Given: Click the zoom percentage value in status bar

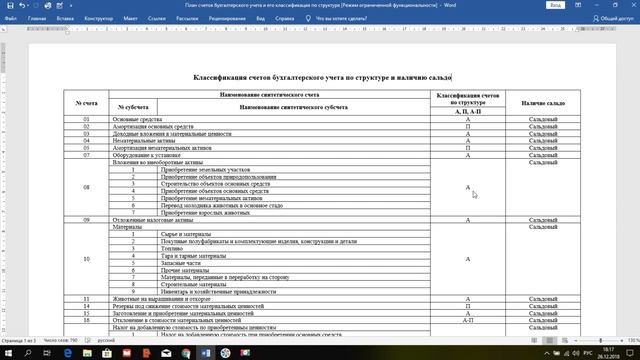Looking at the screenshot, I should (634, 340).
